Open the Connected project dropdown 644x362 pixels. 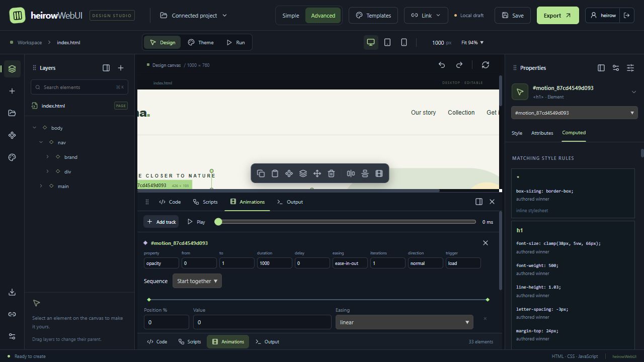pos(194,16)
